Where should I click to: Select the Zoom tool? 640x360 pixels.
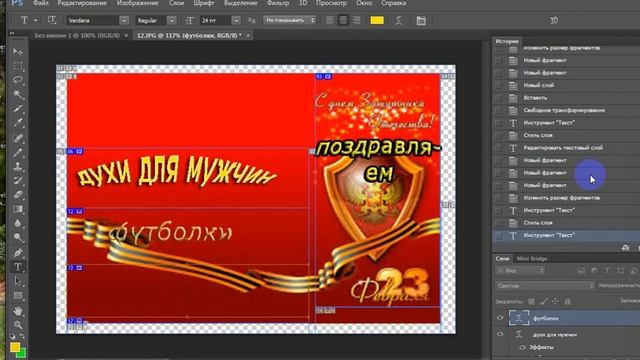tap(18, 325)
